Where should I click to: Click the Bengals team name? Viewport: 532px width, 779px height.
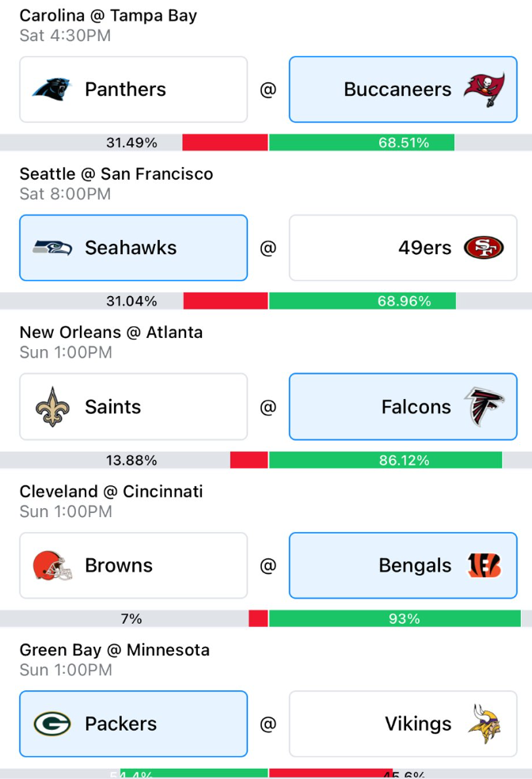[415, 565]
